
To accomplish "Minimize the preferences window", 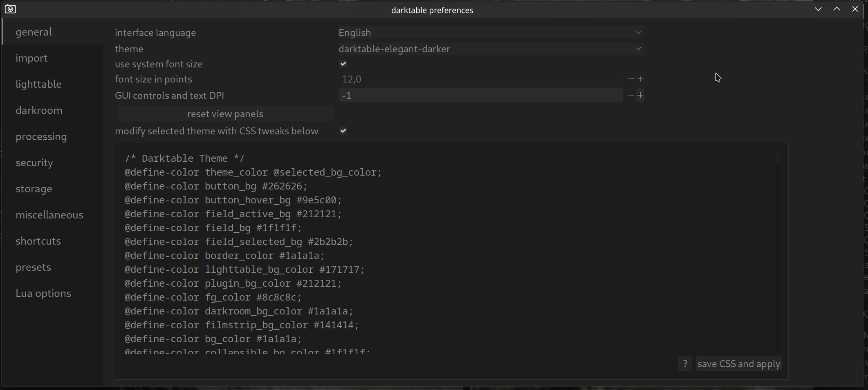I will pos(818,9).
